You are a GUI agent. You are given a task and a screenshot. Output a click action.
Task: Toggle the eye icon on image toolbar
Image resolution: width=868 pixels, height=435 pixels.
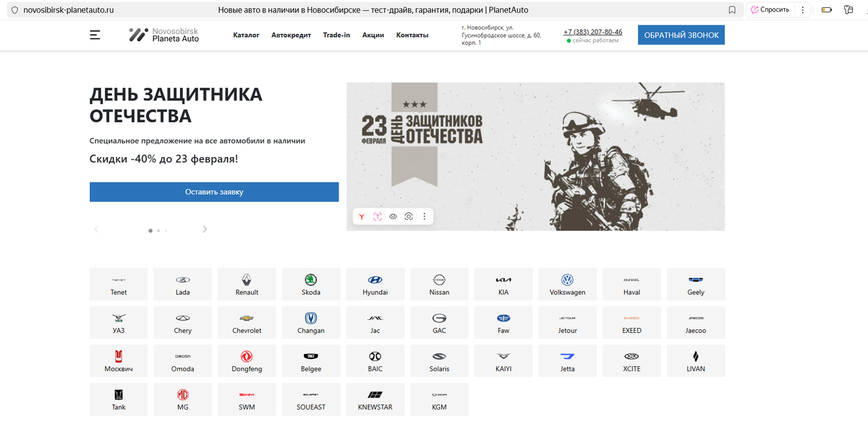pos(393,216)
